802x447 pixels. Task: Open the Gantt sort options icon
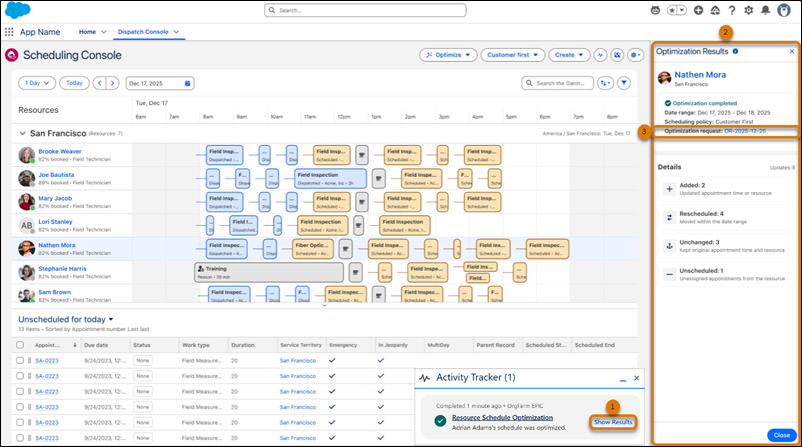(605, 83)
